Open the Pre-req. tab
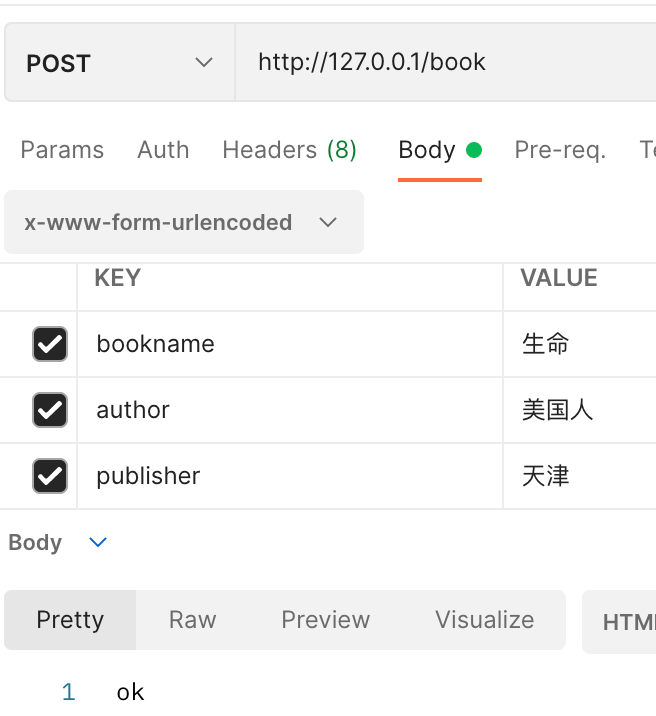Image resolution: width=656 pixels, height=716 pixels. click(560, 150)
